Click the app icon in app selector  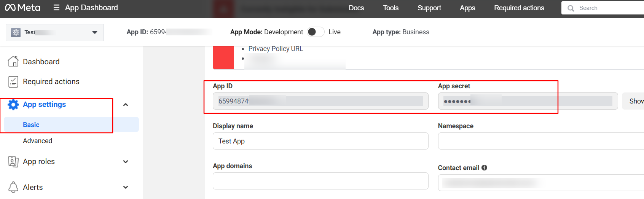click(16, 32)
